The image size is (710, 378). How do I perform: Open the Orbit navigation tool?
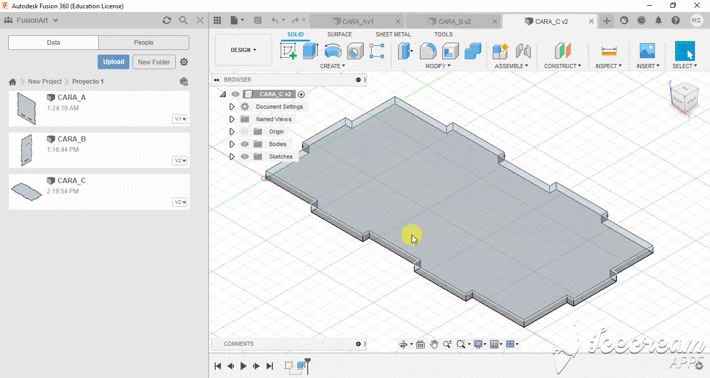click(403, 345)
